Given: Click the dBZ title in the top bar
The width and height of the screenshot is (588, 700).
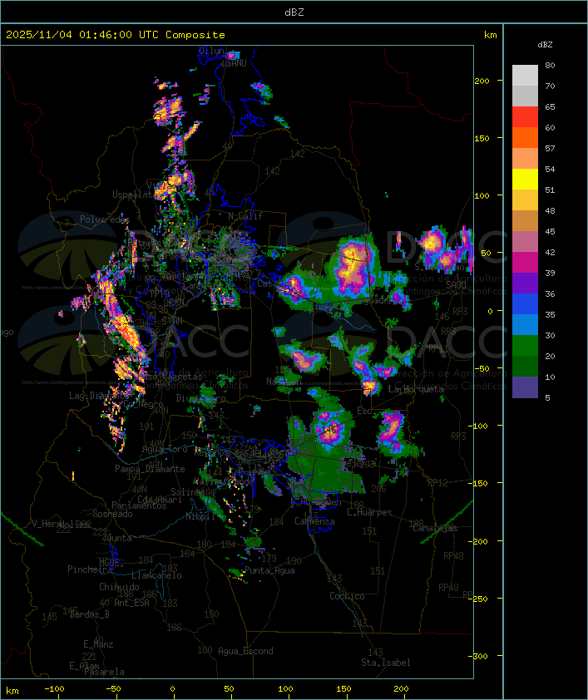Looking at the screenshot, I should pos(294,12).
